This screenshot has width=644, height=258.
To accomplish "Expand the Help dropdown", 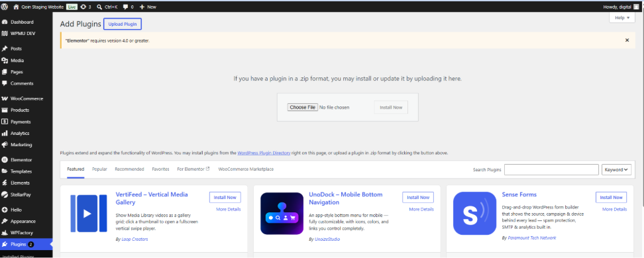I will tap(622, 18).
